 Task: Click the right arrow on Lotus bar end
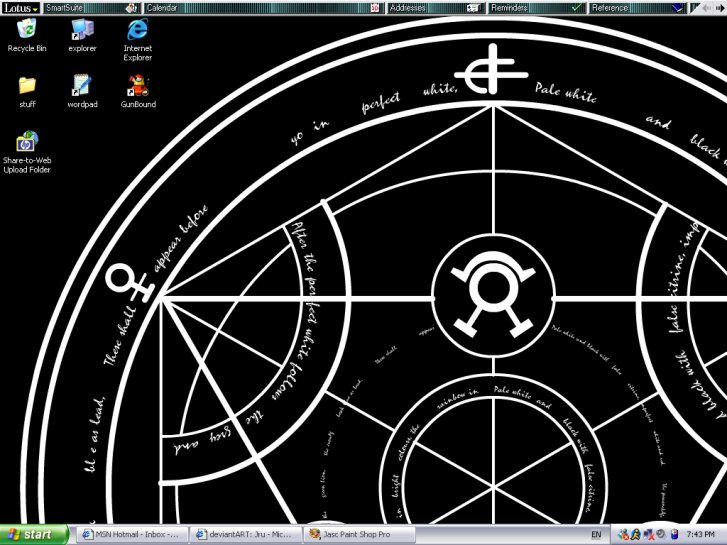(718, 8)
